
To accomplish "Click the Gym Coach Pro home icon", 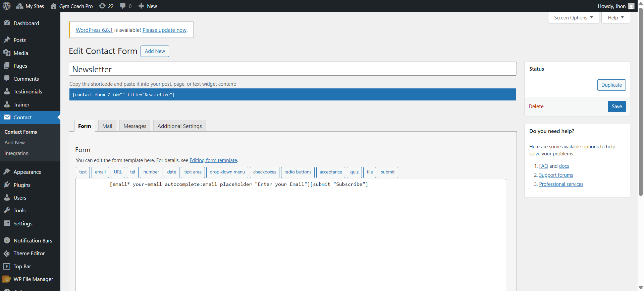I will click(x=53, y=6).
